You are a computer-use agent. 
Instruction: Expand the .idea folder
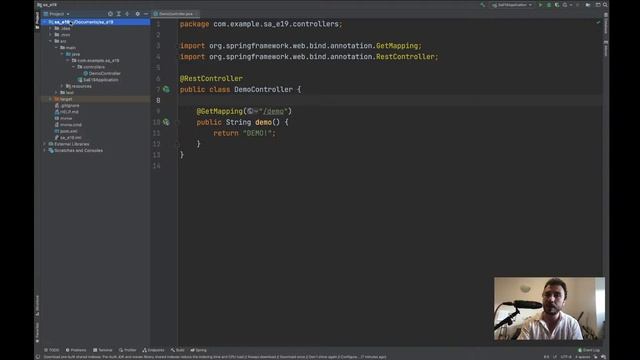(51, 29)
